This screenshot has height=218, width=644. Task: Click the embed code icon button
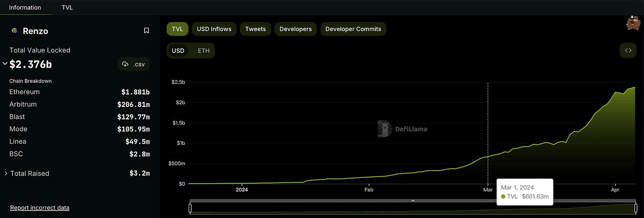point(628,51)
